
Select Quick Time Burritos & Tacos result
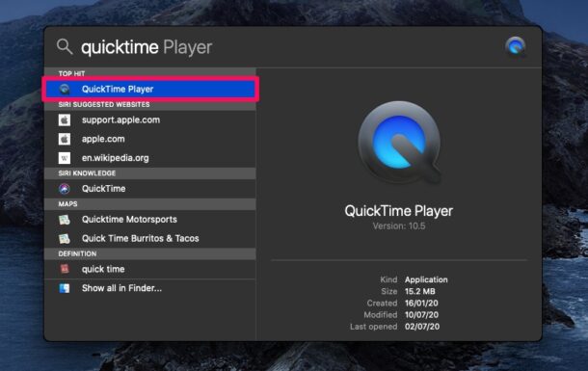pyautogui.click(x=150, y=238)
